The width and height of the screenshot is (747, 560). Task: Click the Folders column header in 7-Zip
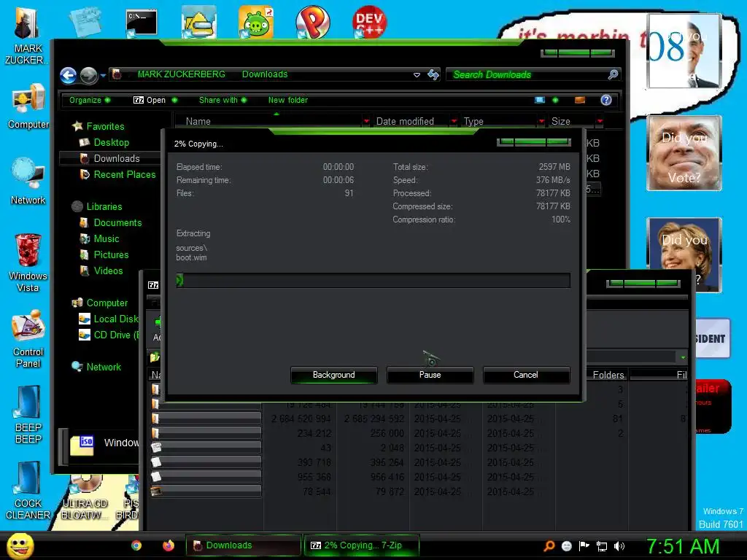tap(608, 376)
